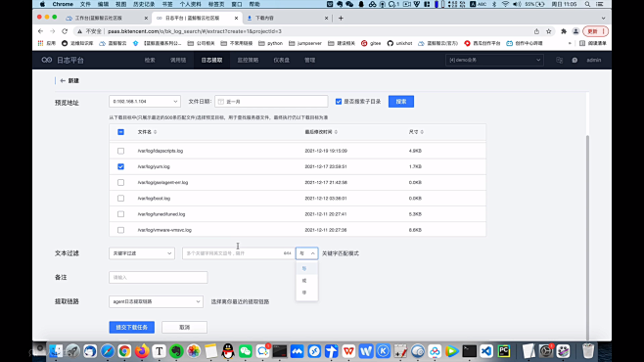The height and width of the screenshot is (362, 644).
Task: Select 与 option in match mode list
Action: coord(306,268)
